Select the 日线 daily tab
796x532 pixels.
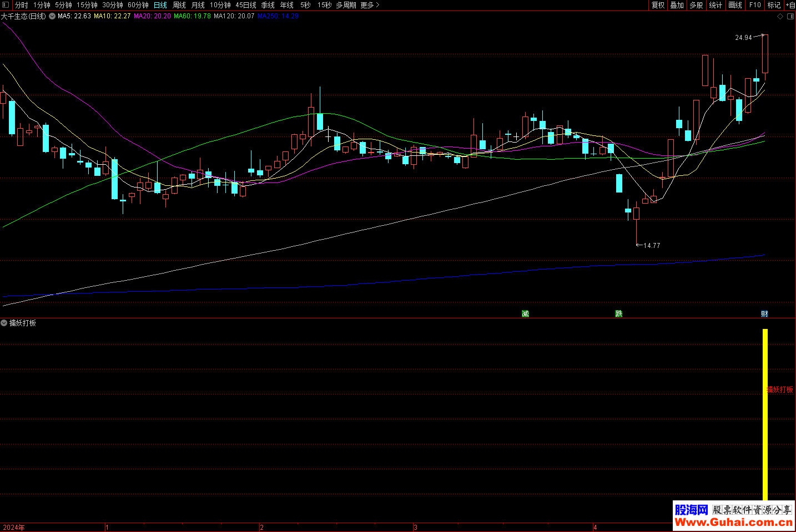(x=160, y=5)
